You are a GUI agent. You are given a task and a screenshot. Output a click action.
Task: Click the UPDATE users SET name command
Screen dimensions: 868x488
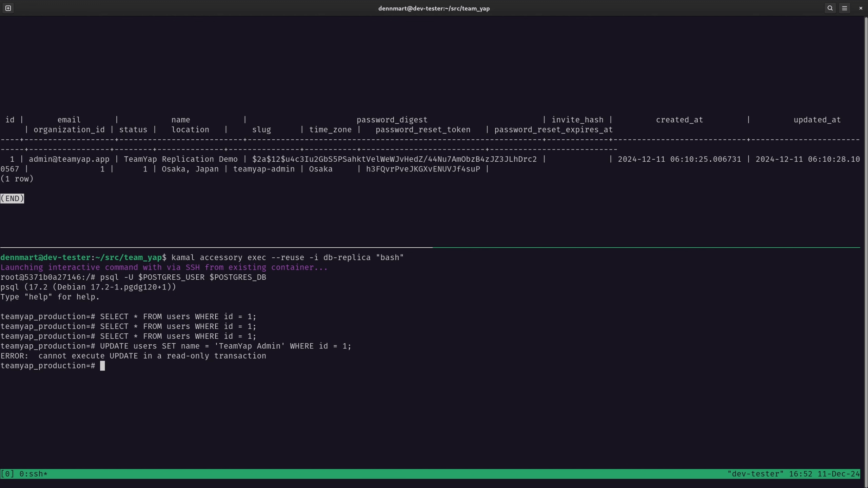(225, 346)
